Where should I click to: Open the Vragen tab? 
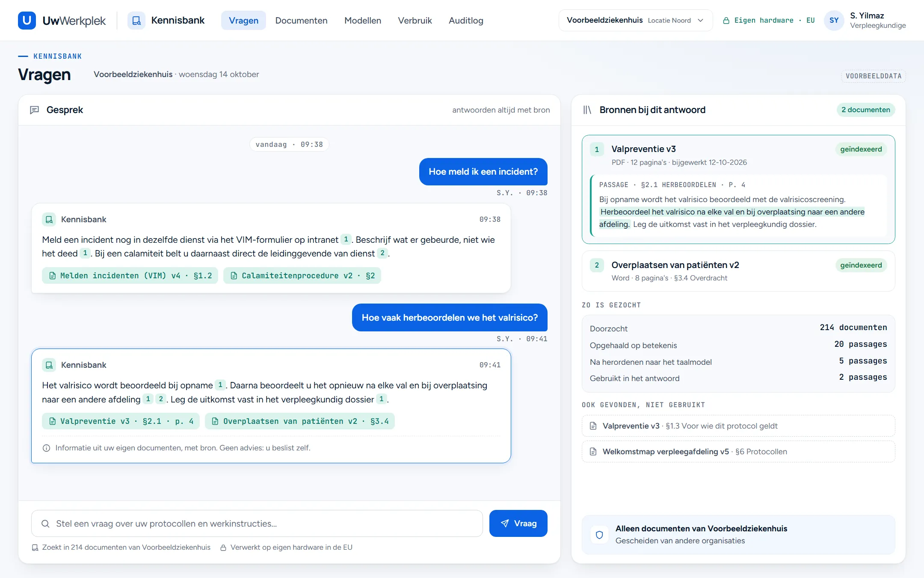tap(243, 21)
